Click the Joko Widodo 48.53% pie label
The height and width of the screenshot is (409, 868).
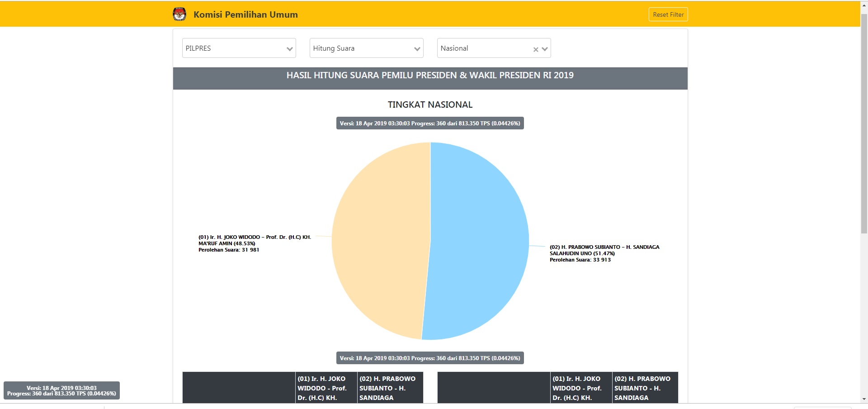click(x=255, y=243)
